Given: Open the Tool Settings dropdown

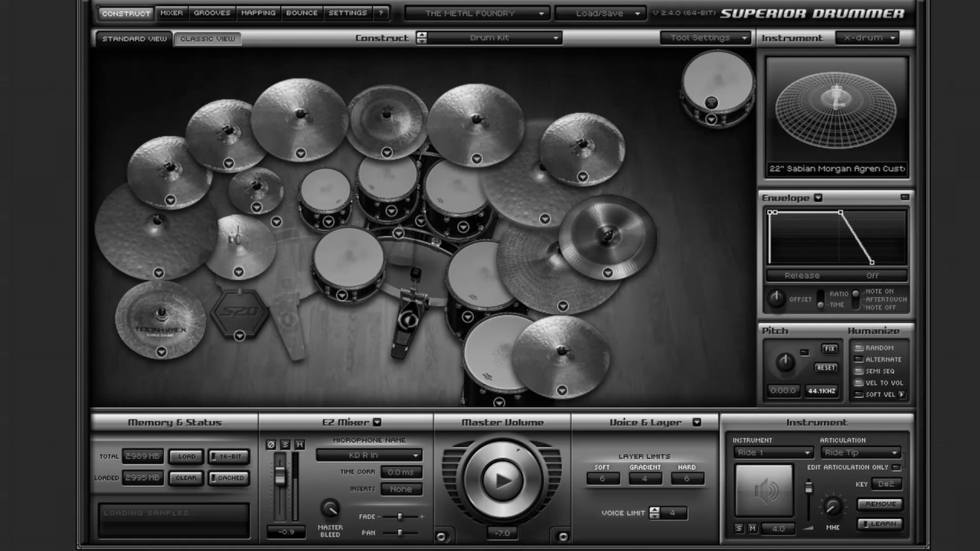Looking at the screenshot, I should 706,37.
